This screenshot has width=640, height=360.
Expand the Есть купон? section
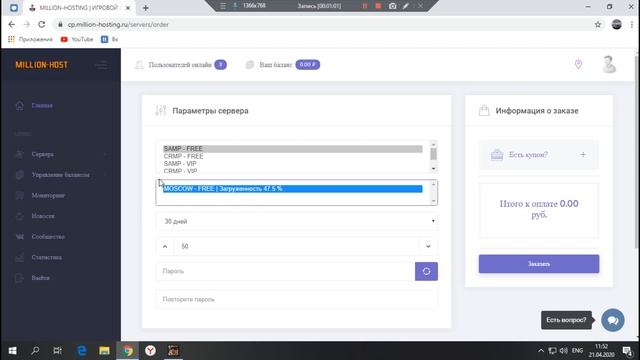coord(539,155)
